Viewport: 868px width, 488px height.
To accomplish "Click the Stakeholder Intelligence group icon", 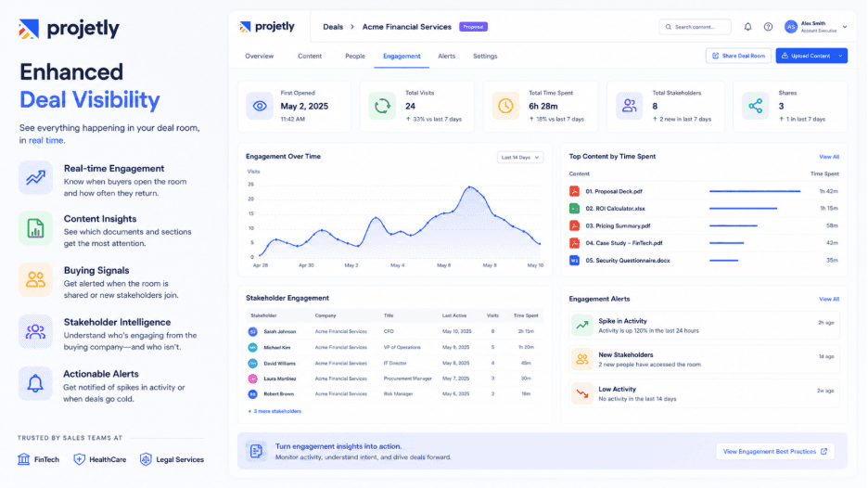I will 35,331.
